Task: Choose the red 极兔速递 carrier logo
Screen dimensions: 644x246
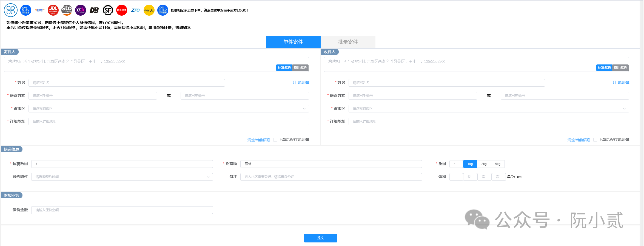Action: (122, 10)
